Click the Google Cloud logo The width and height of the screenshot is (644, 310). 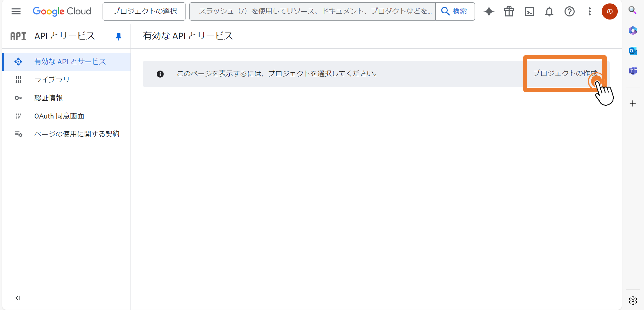coord(62,11)
